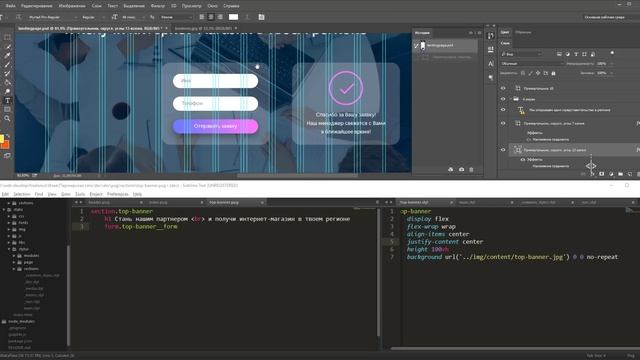Click the new adjustment layer icon at Layers bottom

(x=611, y=174)
